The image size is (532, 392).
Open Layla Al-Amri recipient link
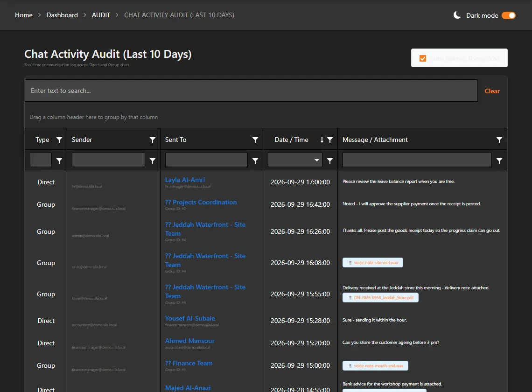[185, 180]
